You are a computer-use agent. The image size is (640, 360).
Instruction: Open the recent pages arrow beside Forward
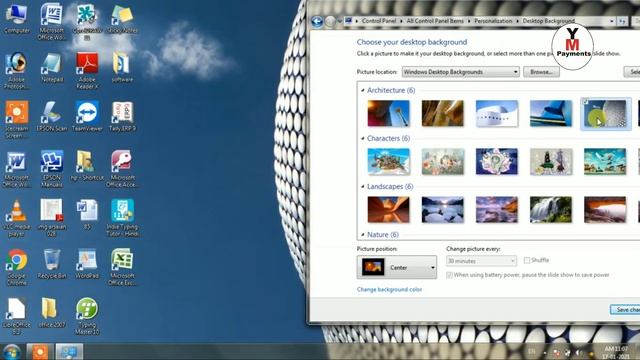(x=340, y=21)
